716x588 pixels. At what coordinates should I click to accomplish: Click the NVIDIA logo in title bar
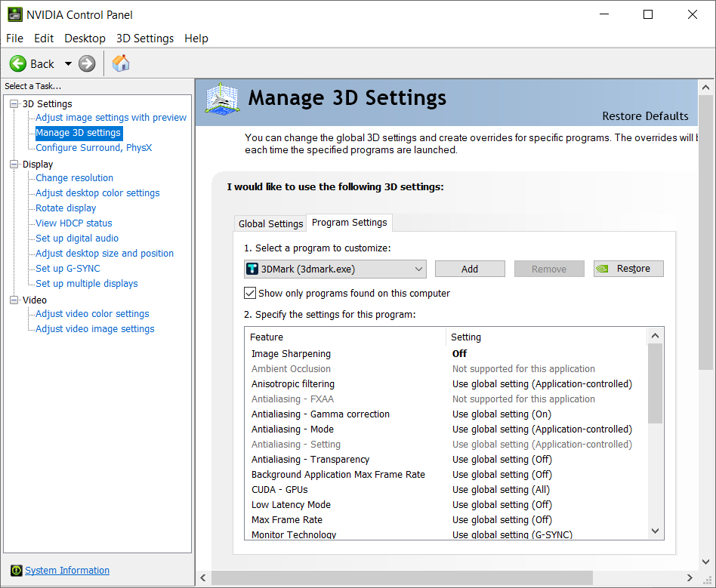coord(14,14)
